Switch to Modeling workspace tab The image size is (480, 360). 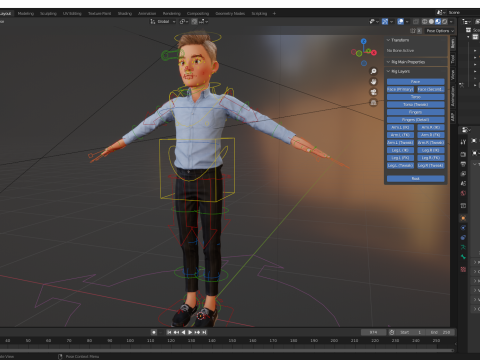pos(26,13)
